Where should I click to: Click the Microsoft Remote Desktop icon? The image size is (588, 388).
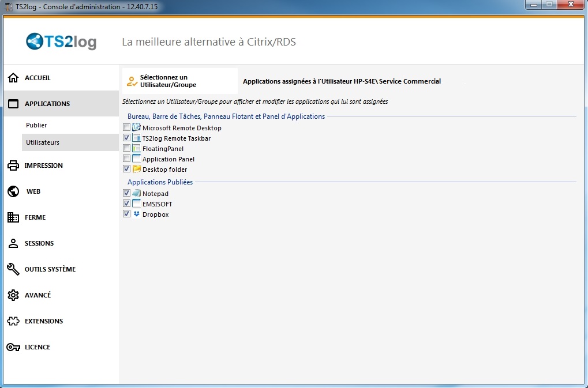137,127
